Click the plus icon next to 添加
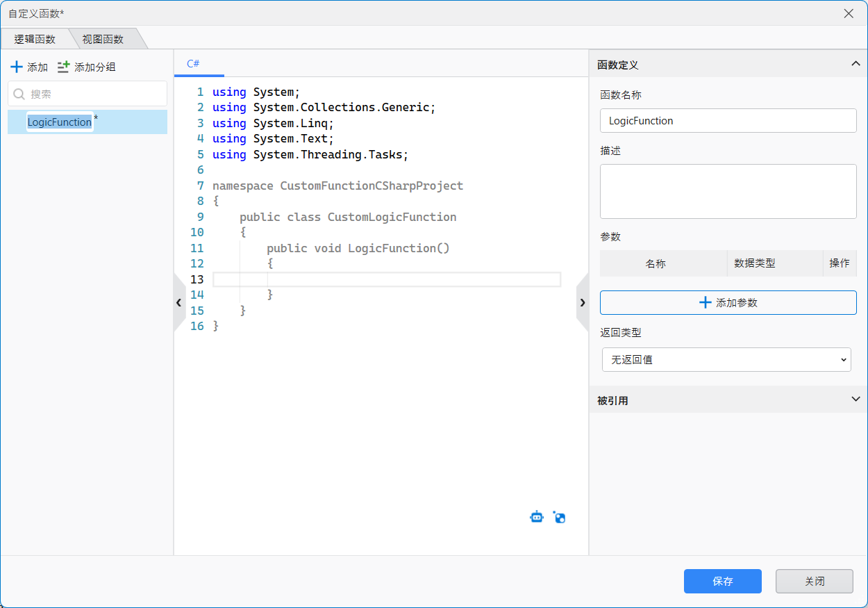Screen dimensions: 868x608 [17, 67]
